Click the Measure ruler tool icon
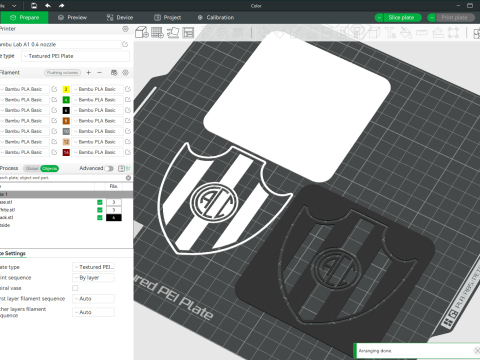Viewport: 480px width, 360px height. click(x=422, y=32)
